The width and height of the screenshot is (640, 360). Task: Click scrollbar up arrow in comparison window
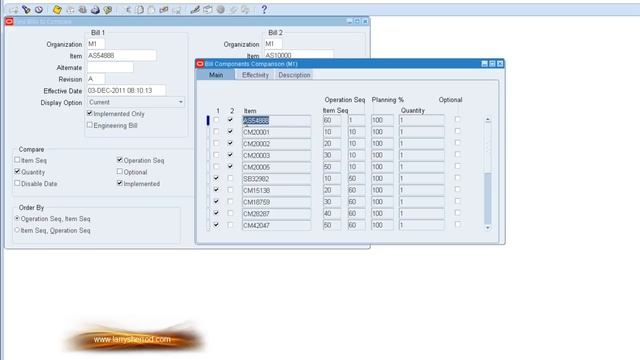point(488,120)
